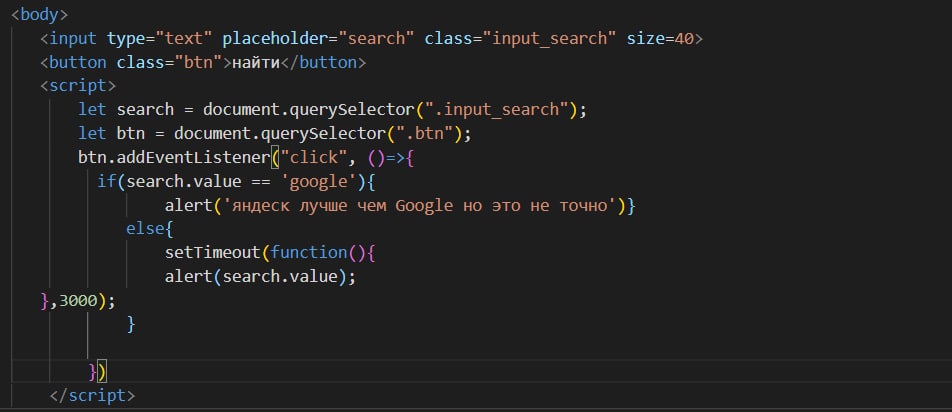Click the opening <body> tag

click(39, 15)
